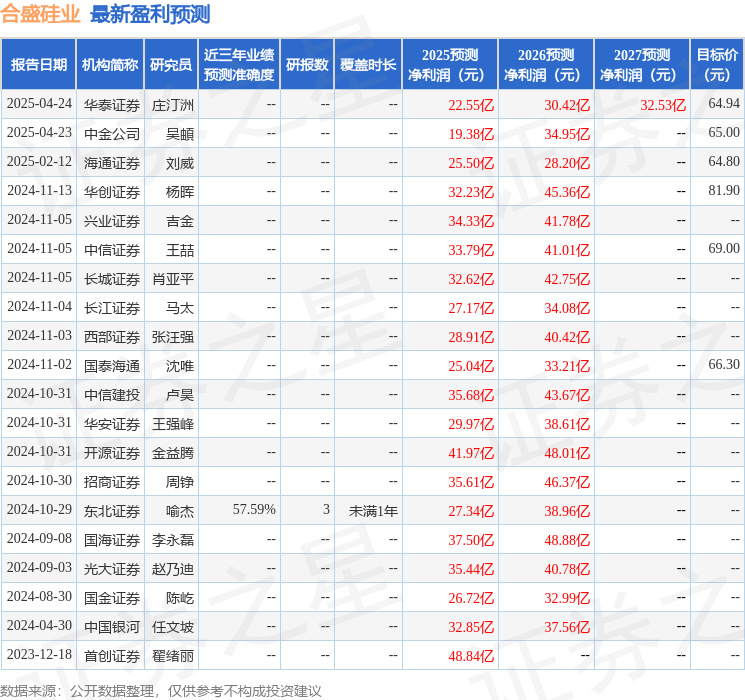The height and width of the screenshot is (700, 745).
Task: Select the date cell 2025-04-23
Action: [39, 133]
